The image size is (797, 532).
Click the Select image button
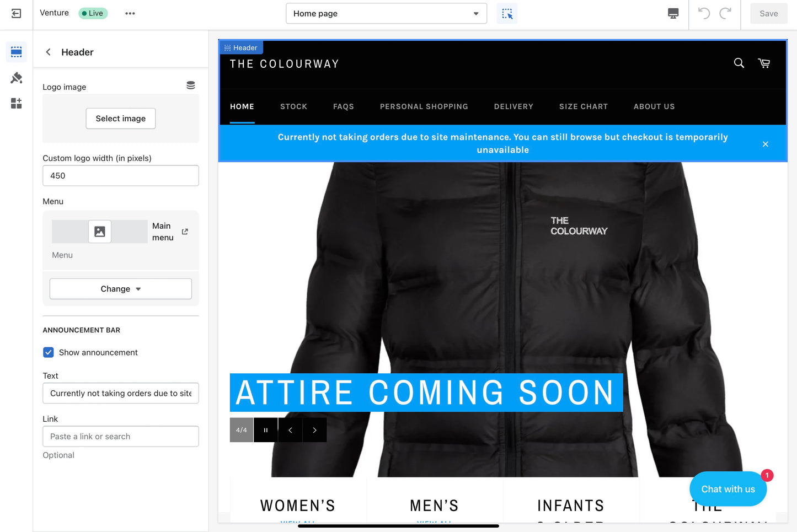tap(121, 119)
